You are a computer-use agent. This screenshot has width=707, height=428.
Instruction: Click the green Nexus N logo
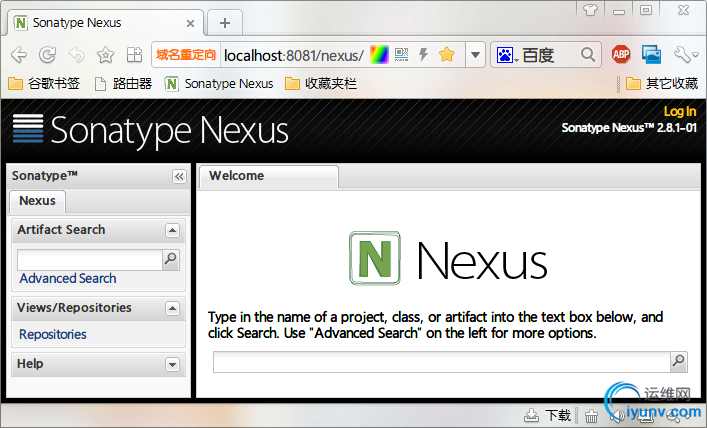375,258
